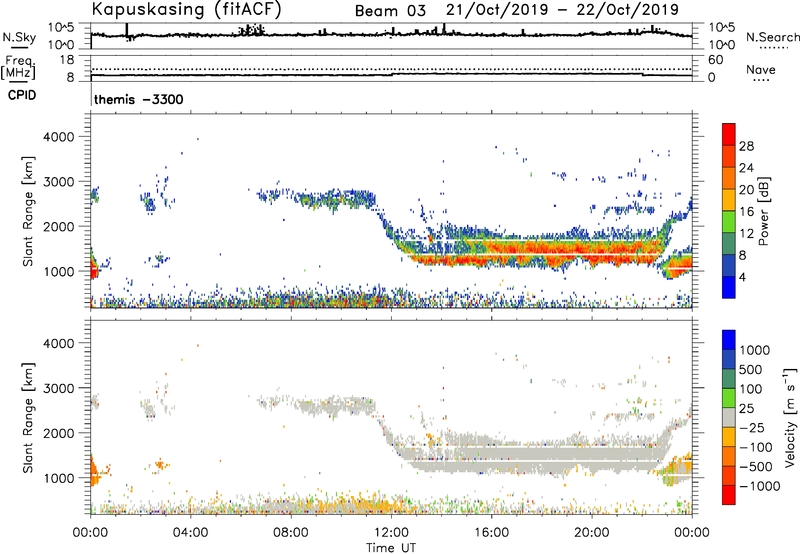Click the '28' tick on power colorbar
This screenshot has width=800, height=554.
click(x=746, y=146)
